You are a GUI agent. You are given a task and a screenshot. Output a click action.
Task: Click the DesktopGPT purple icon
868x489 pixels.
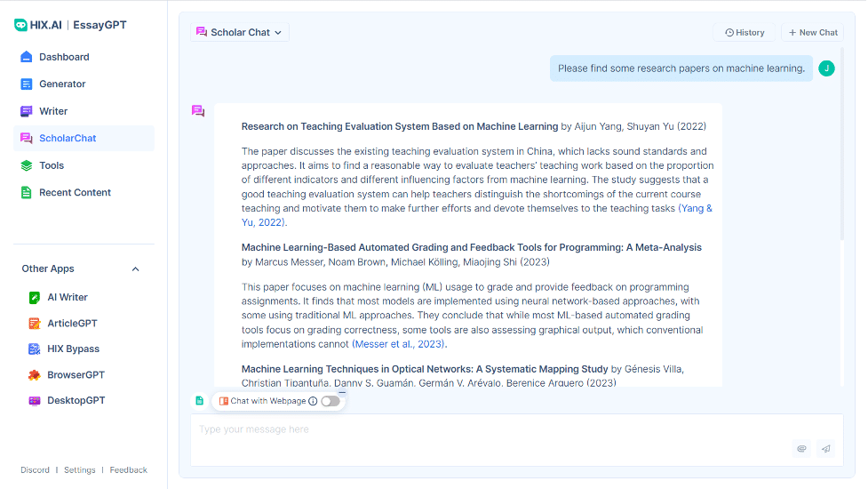[x=35, y=400]
